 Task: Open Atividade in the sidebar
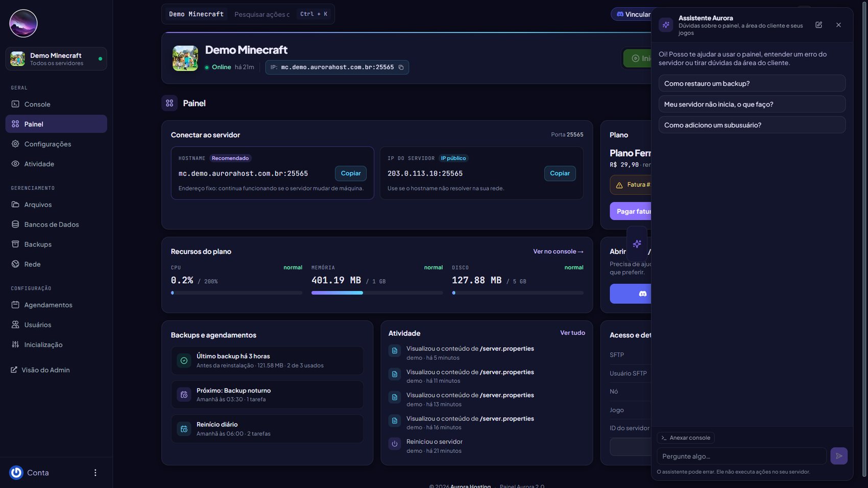pyautogui.click(x=56, y=164)
